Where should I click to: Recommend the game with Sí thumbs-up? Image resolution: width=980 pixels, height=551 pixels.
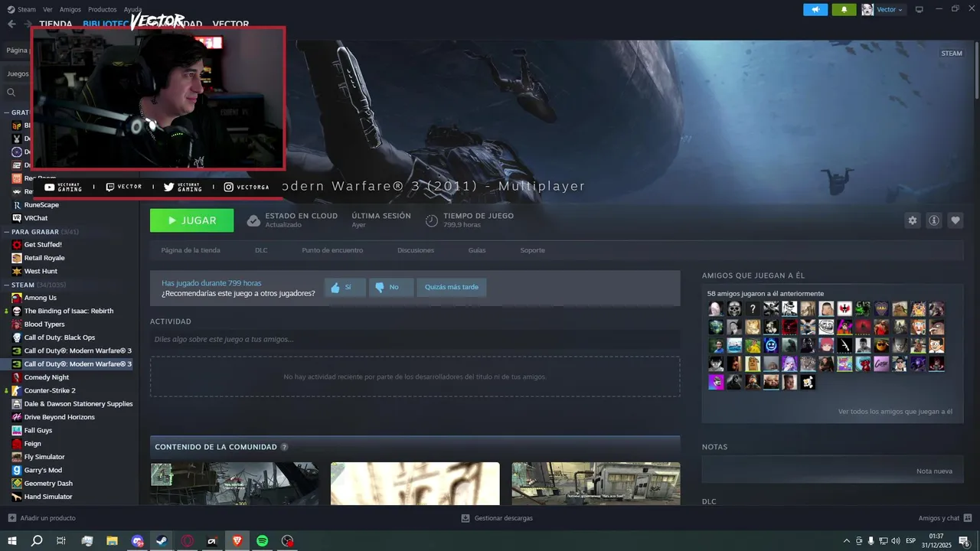point(345,288)
